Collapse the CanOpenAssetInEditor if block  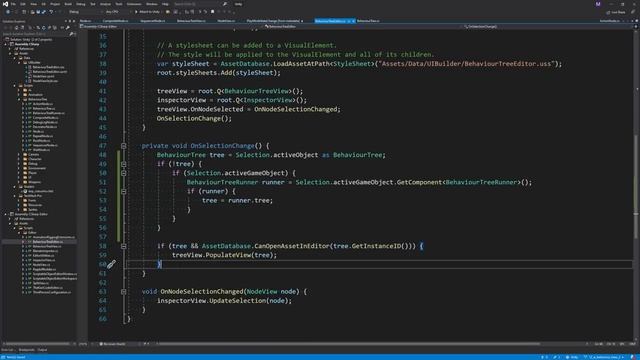[124, 246]
